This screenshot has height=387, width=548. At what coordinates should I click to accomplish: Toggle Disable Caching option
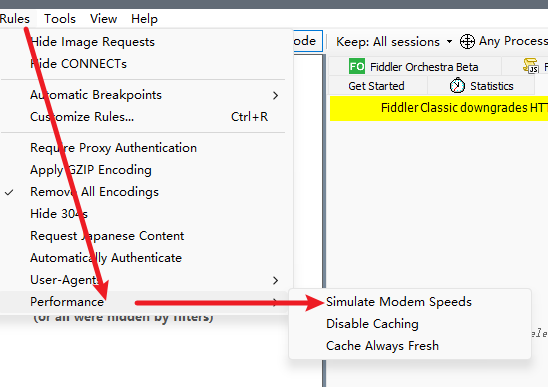(410, 324)
